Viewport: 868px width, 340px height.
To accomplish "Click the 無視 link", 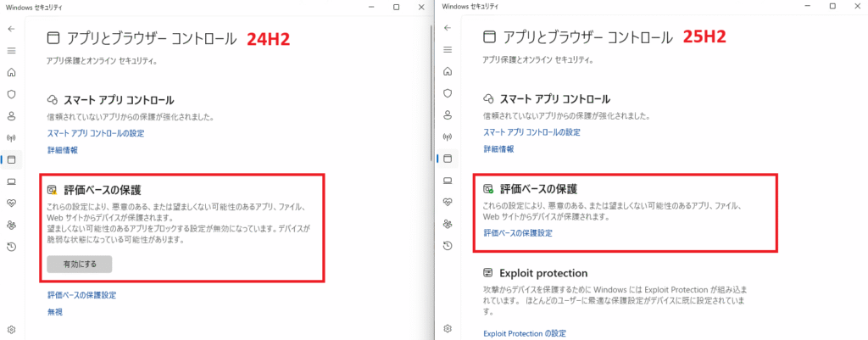I will [55, 312].
